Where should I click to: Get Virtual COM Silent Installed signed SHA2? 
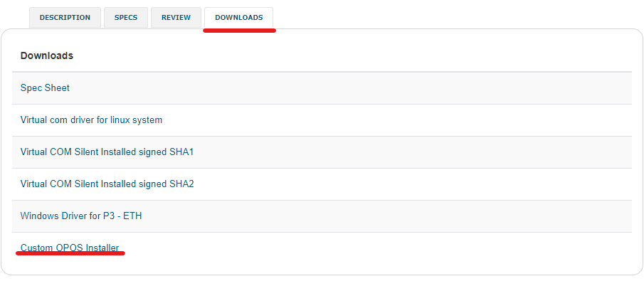point(107,184)
